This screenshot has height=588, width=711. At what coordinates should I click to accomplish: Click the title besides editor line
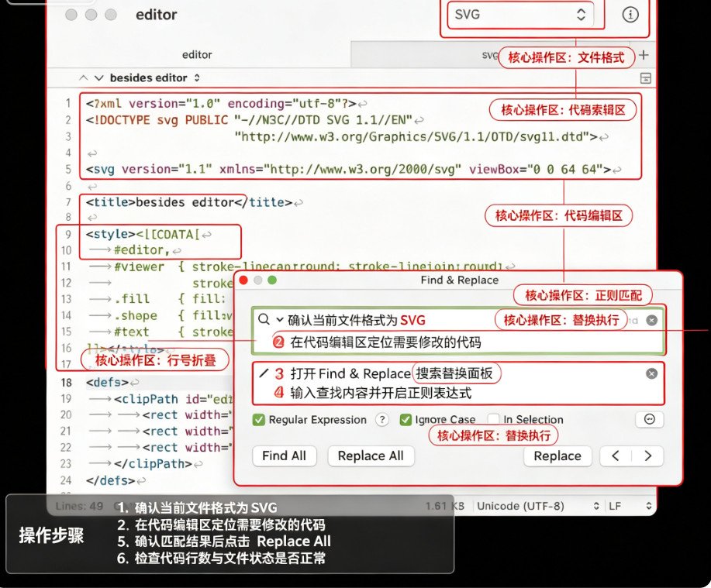coord(189,202)
